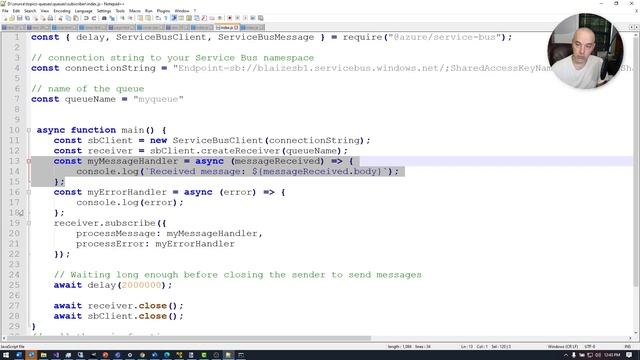Close the active index.js tab with its X
The image size is (640, 360).
tap(236, 27)
